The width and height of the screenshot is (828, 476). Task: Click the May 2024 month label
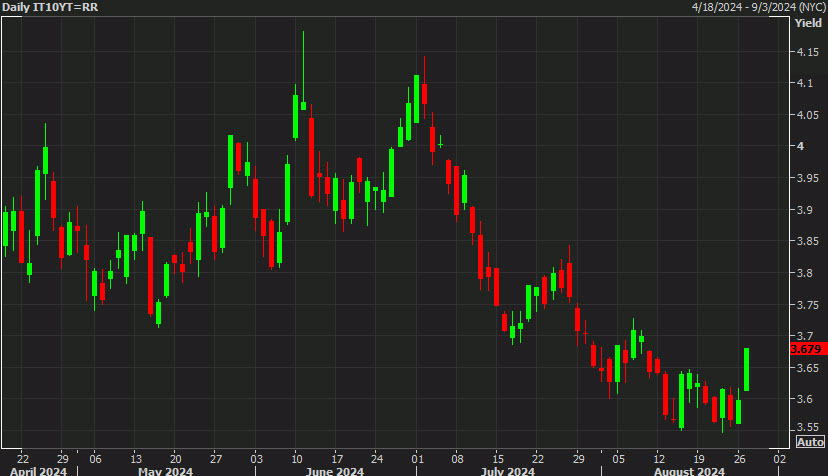165,469
